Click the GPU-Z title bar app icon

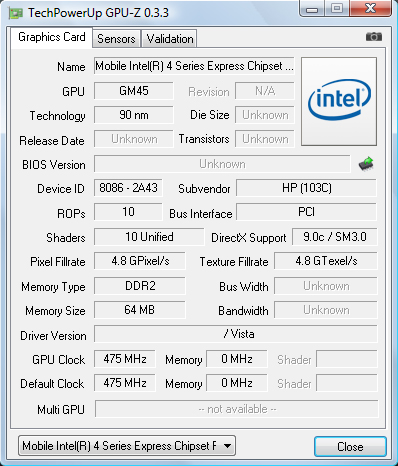[16, 13]
